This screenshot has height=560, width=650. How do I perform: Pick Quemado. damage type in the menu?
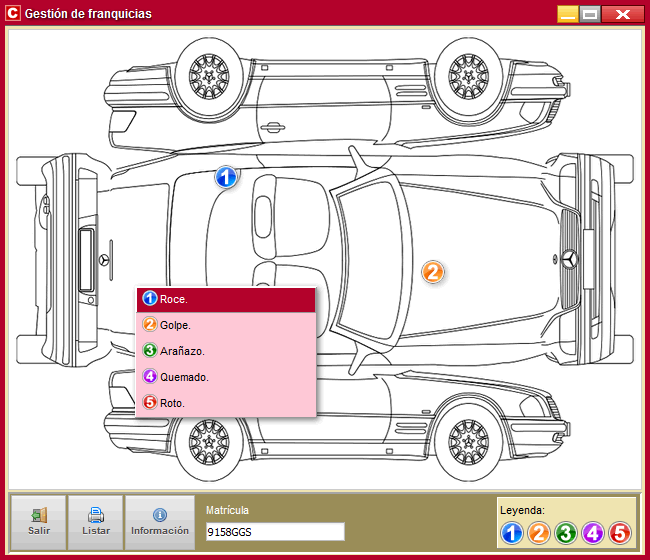(x=226, y=377)
